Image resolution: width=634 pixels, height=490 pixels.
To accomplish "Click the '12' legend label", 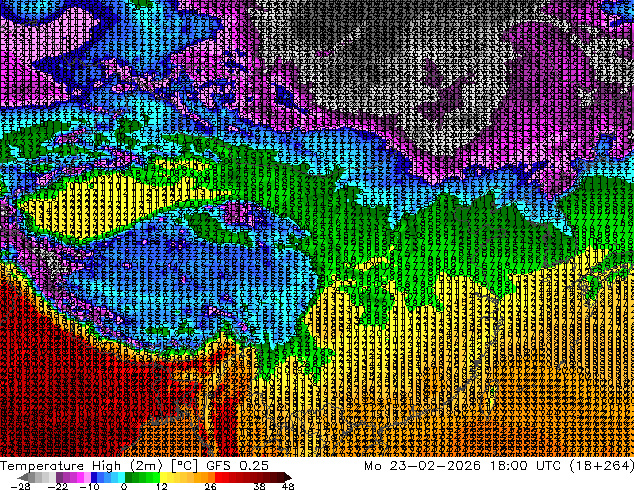I will tap(162, 486).
